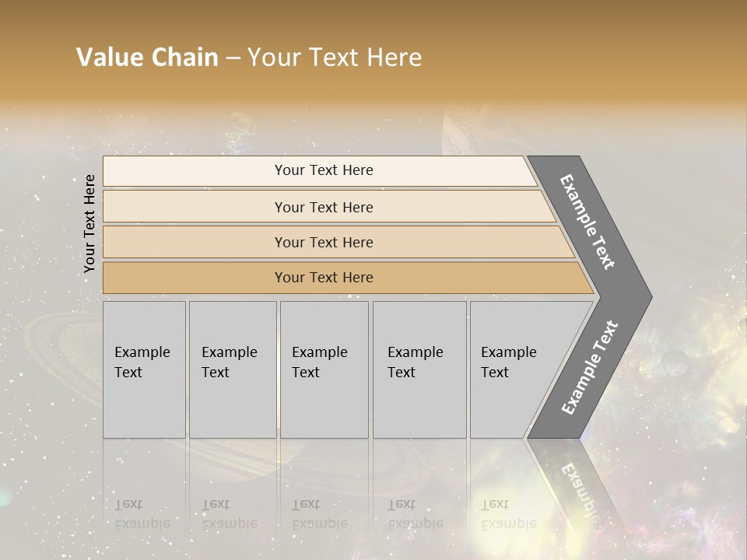
Task: Click the darkest tan Your Text Here bar
Action: [x=324, y=278]
